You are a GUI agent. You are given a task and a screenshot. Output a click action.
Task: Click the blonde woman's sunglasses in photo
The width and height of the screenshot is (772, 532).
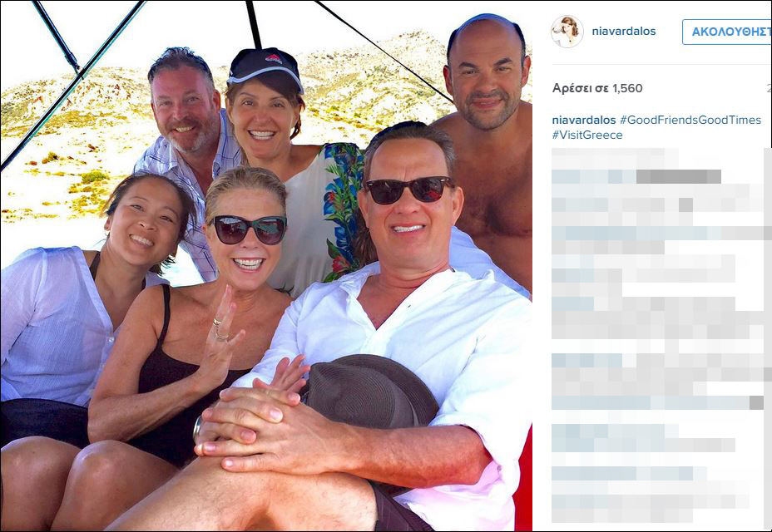coord(249,229)
